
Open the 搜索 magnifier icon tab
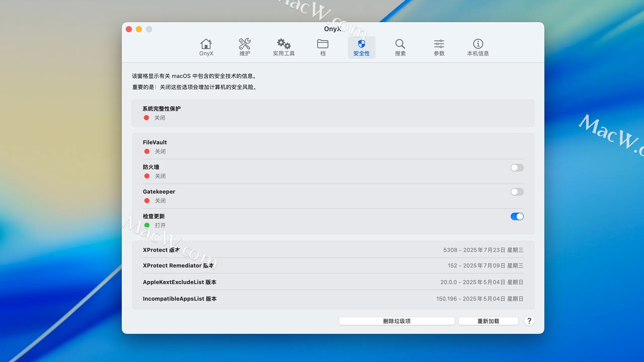[400, 47]
